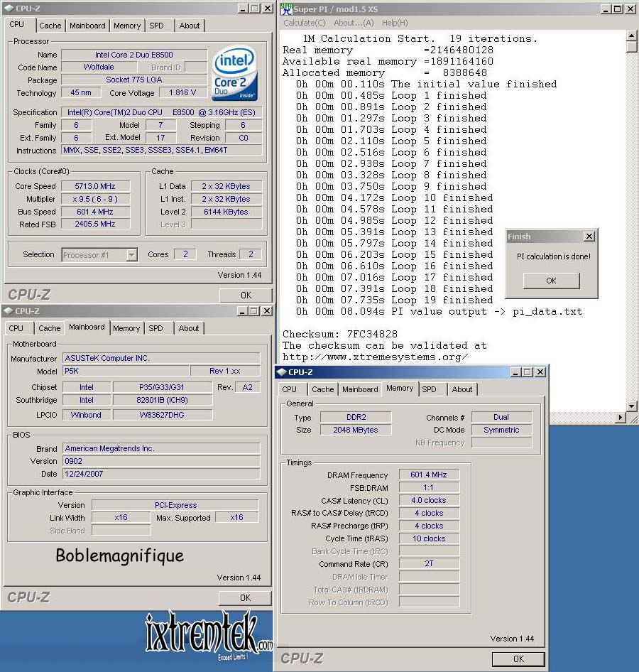Close the Finish dialog with X

coord(589,236)
